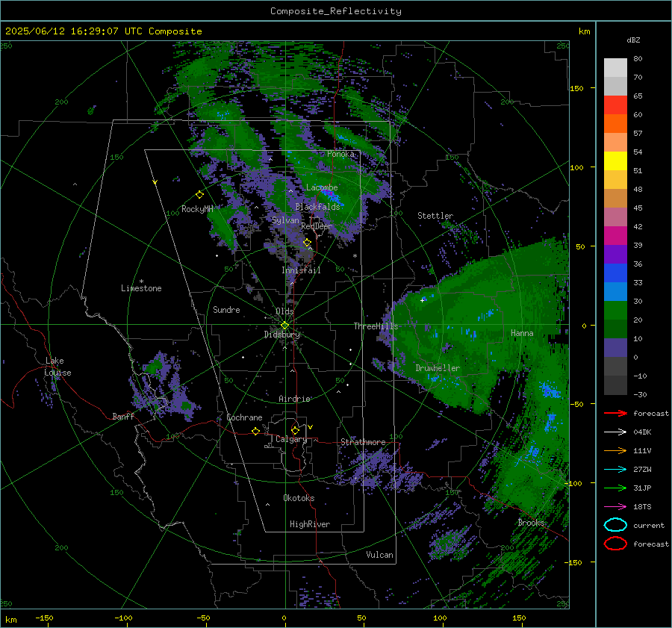Click the RedDeer city label
This screenshot has width=672, height=628.
[317, 226]
